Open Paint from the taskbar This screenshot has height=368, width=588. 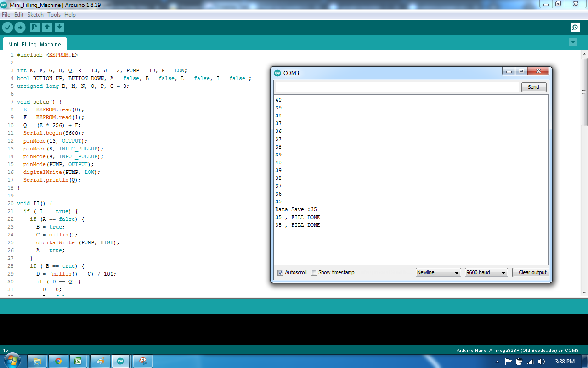pos(100,361)
